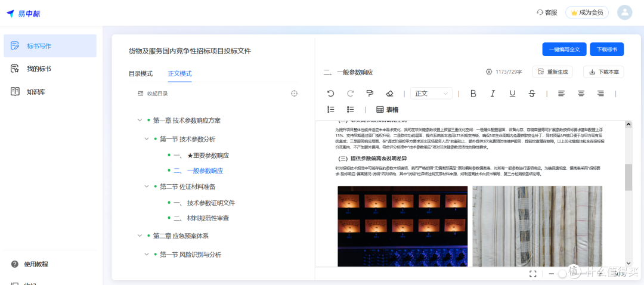The height and width of the screenshot is (285, 644).
Task: Click the heading (三) 提供参数偏离表说明差异
Action: click(x=373, y=159)
